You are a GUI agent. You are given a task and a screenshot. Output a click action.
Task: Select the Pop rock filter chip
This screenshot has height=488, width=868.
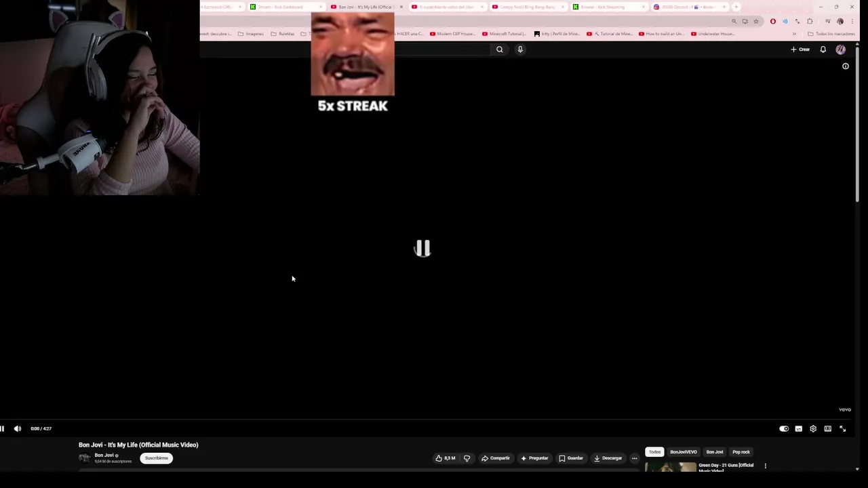click(x=741, y=452)
